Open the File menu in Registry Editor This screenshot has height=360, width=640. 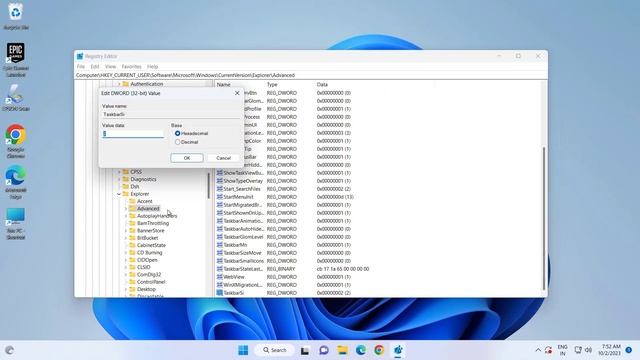(81, 67)
